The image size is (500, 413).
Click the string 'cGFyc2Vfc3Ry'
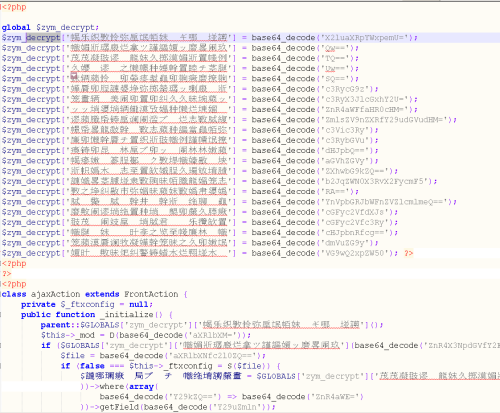(355, 223)
